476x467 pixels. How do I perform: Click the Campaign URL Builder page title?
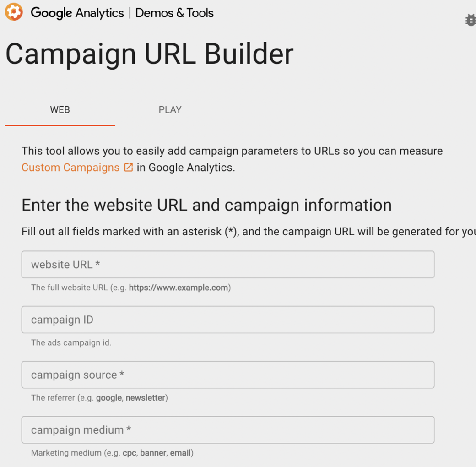[x=149, y=54]
